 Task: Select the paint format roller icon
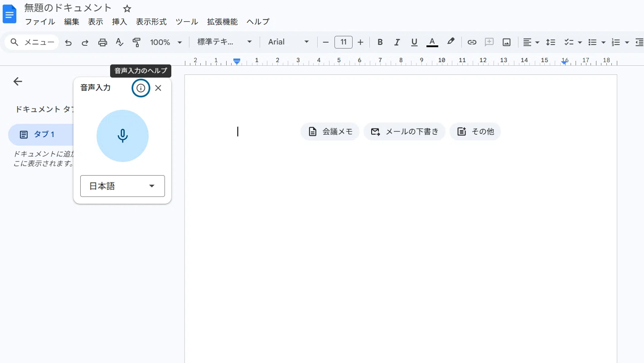[136, 42]
